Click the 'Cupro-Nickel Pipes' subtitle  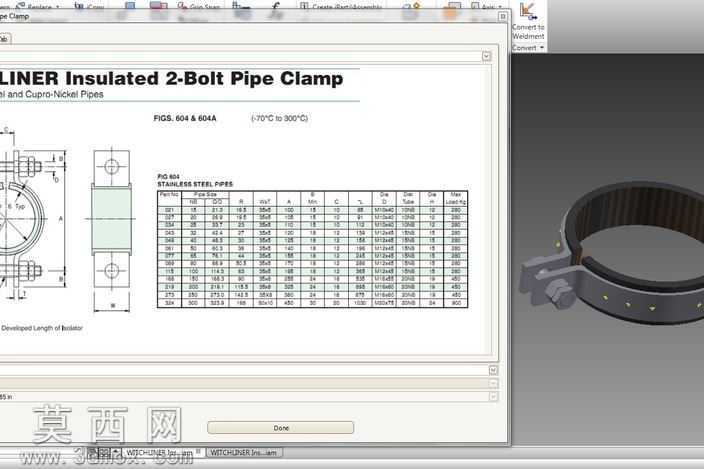(x=64, y=94)
